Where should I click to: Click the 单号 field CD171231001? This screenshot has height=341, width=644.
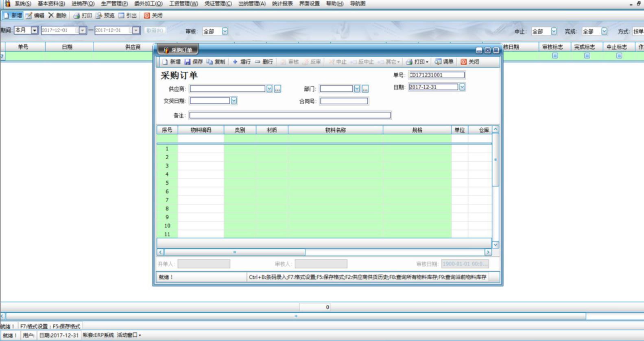click(437, 75)
